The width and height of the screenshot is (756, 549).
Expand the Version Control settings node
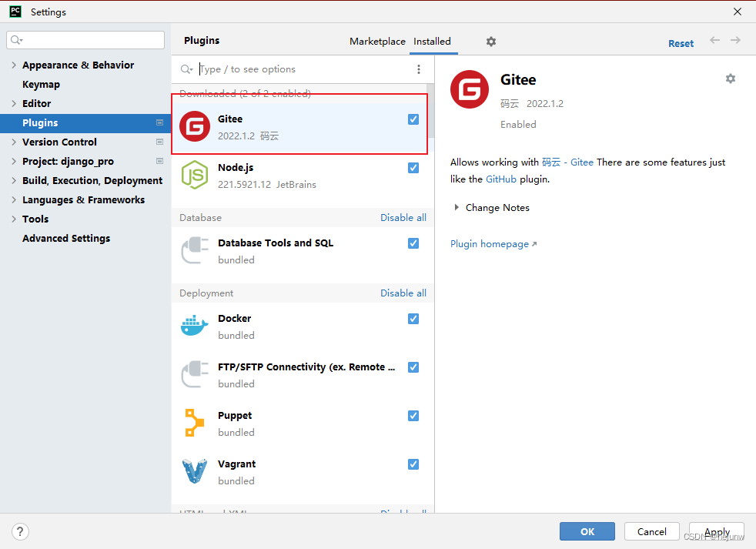[14, 142]
